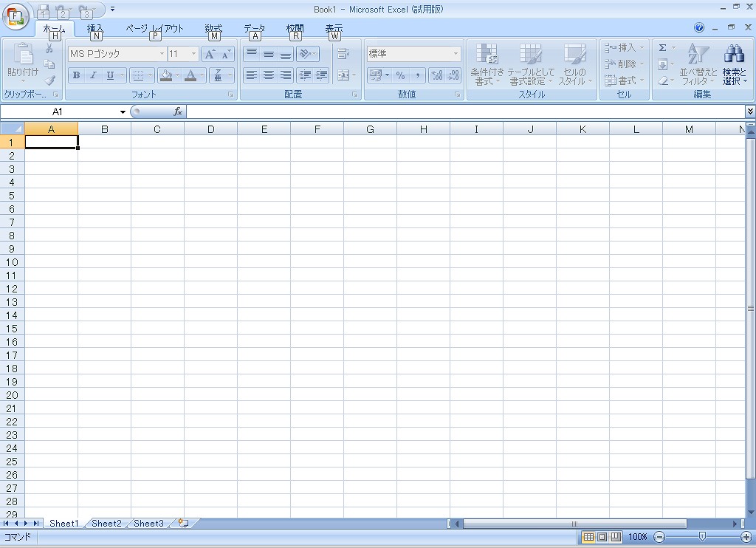Apply accounting currency format
Image resolution: width=756 pixels, height=548 pixels.
[x=376, y=75]
